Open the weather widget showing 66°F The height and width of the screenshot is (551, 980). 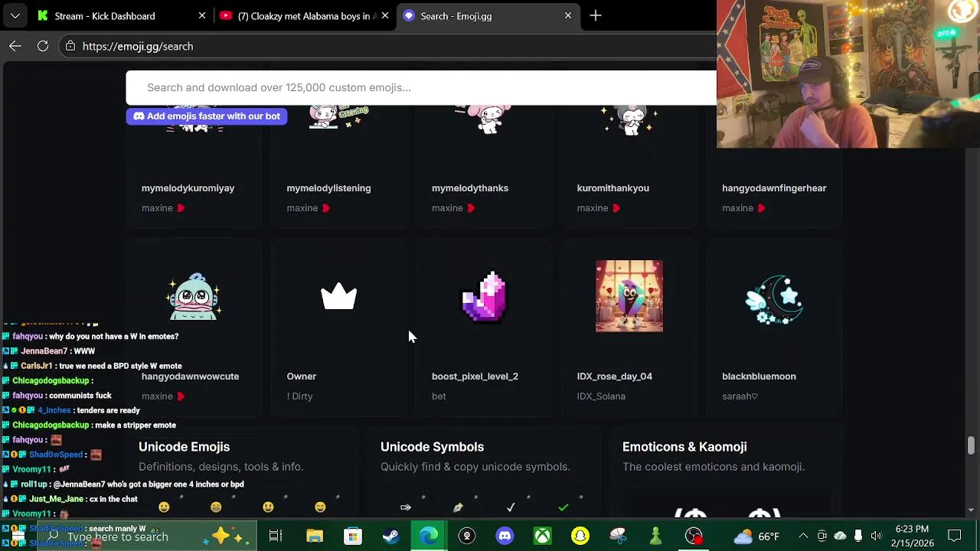coord(756,536)
